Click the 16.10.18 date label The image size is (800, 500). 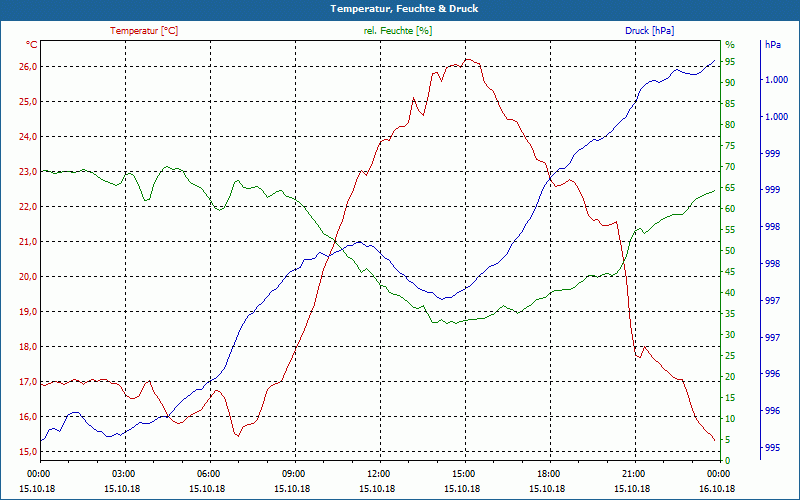(717, 489)
